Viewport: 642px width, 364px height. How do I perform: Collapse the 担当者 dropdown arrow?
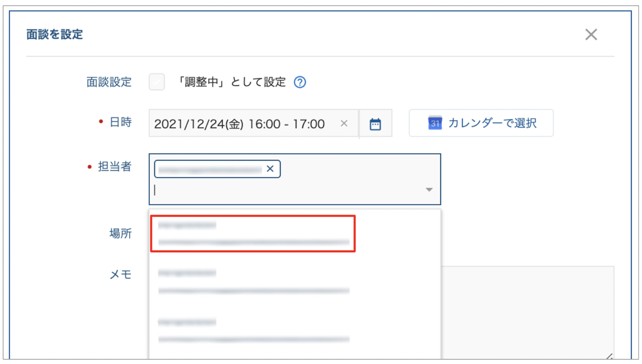click(429, 190)
